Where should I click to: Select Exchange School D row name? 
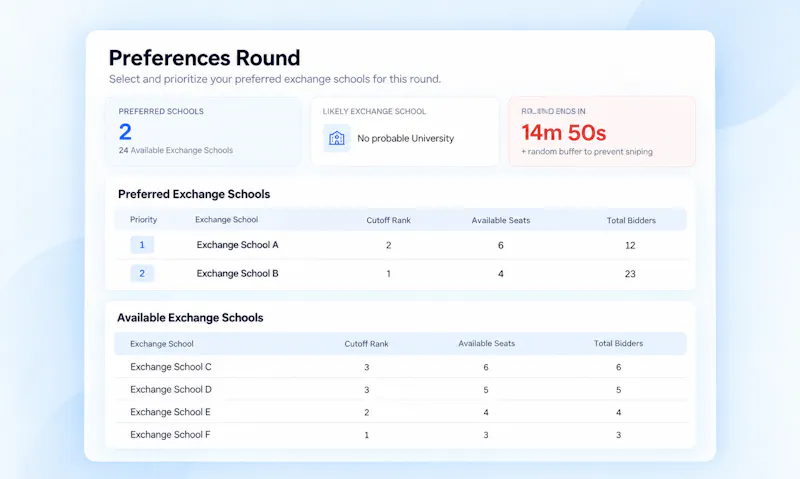coord(170,389)
